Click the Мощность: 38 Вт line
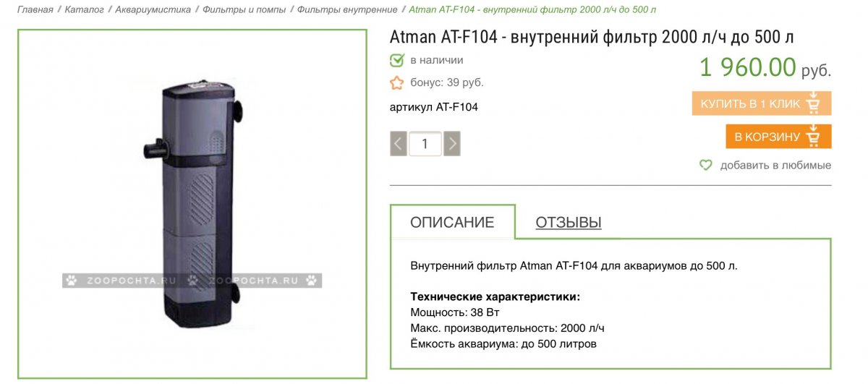 [455, 312]
